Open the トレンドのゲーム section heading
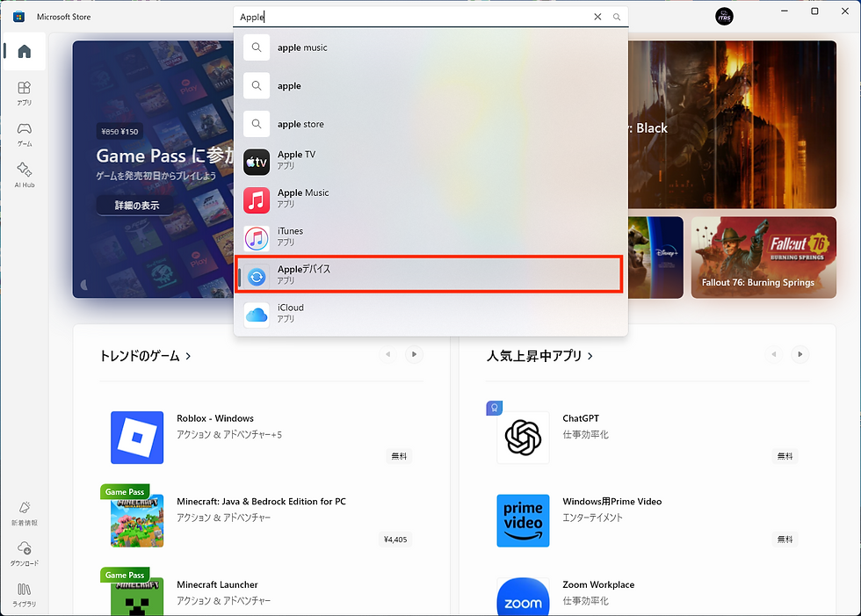Screen dimensions: 861x616 [x=145, y=356]
